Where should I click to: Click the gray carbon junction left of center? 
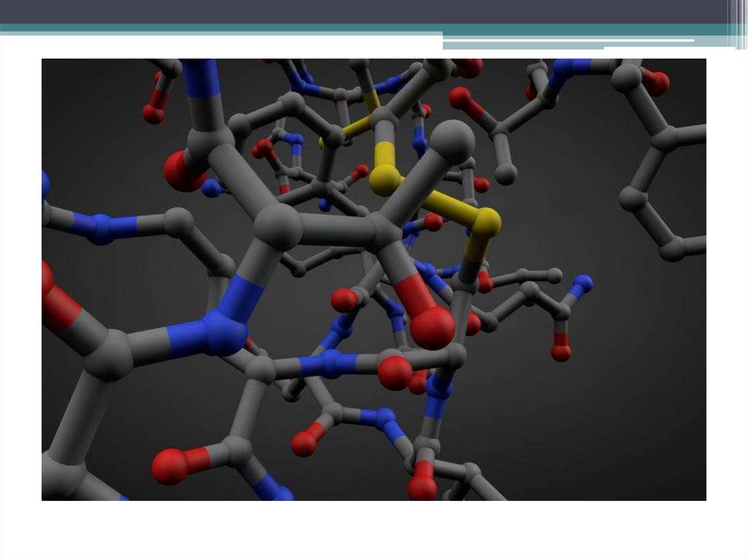pyautogui.click(x=278, y=226)
